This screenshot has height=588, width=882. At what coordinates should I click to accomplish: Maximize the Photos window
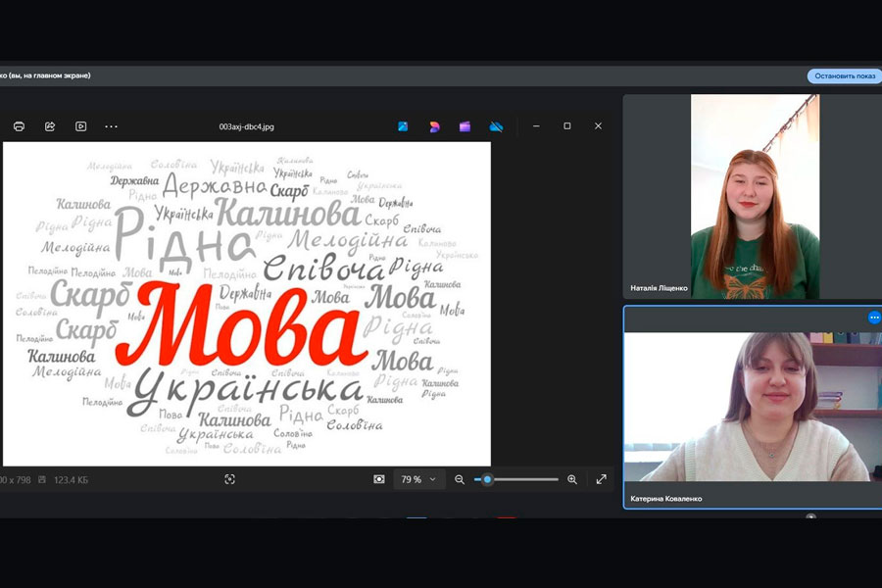pos(567,126)
